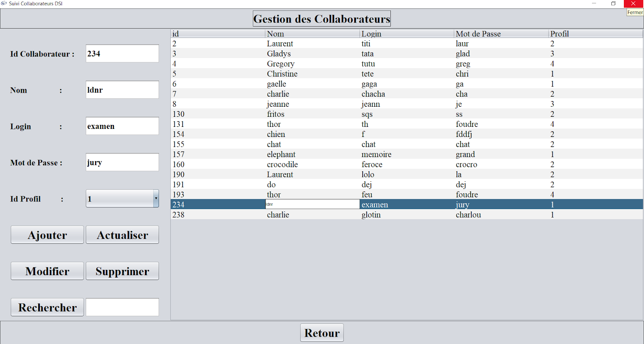Screen dimensions: 644x344
Task: Click the examen cell in selected row
Action: tap(407, 205)
